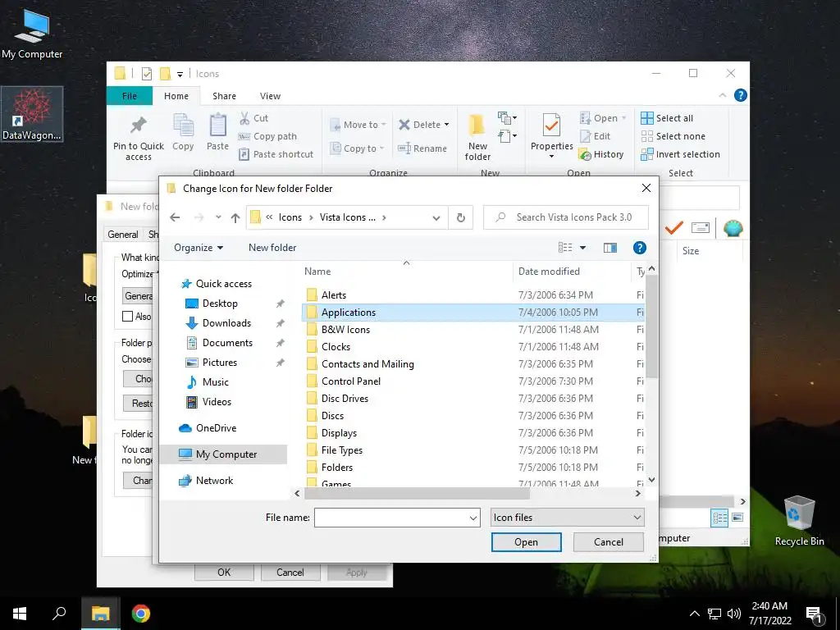
Task: Click New folder in dialog toolbar
Action: coord(272,248)
